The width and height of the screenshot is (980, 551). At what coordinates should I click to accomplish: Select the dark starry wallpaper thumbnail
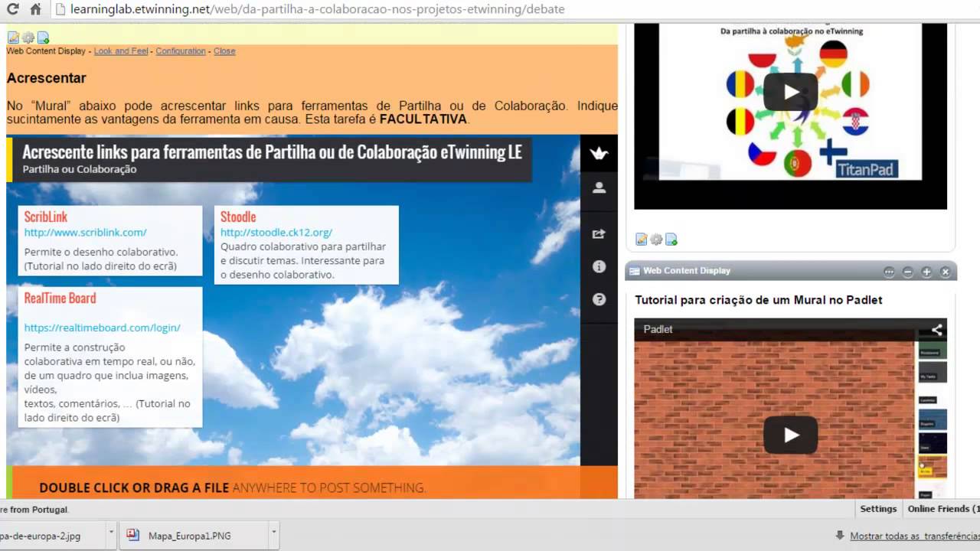point(933,443)
